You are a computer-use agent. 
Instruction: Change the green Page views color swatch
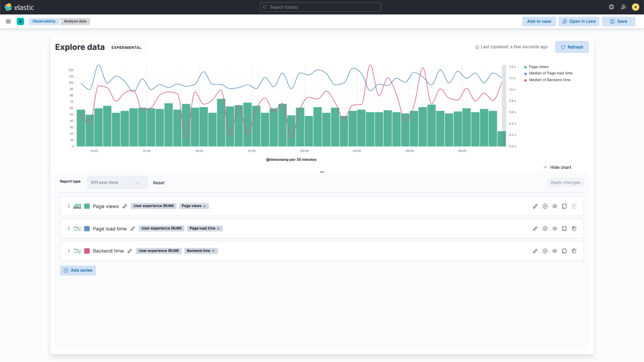point(87,206)
